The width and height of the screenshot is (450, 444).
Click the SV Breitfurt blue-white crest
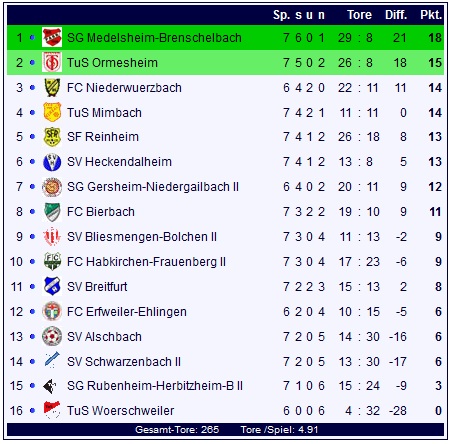52,286
